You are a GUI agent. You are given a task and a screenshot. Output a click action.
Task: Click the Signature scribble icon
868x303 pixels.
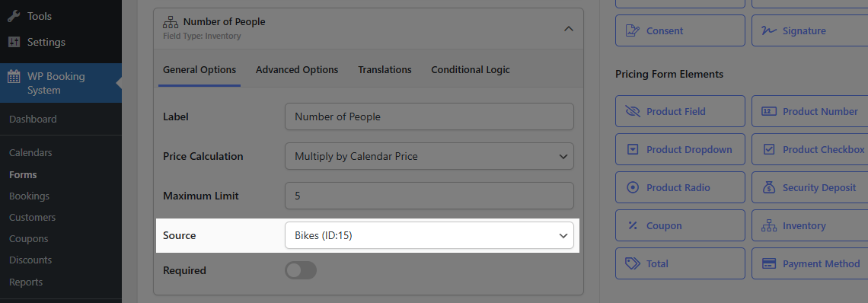point(769,31)
